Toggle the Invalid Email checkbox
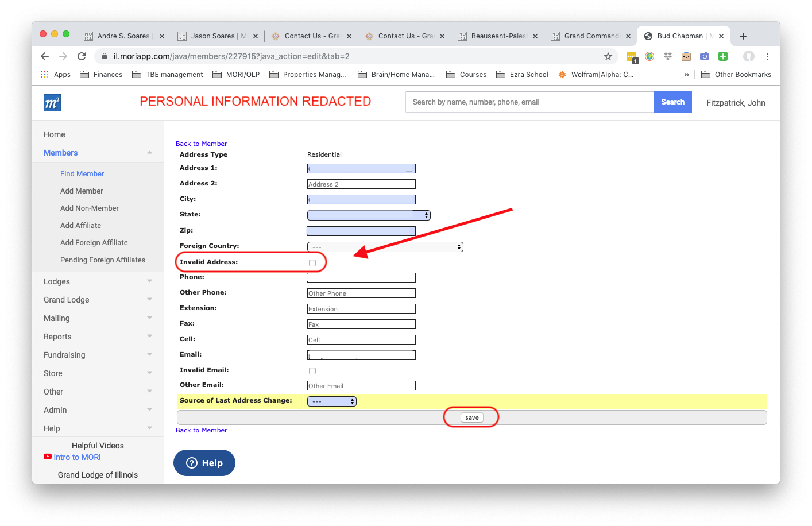Viewport: 812px width, 526px height. (x=312, y=371)
